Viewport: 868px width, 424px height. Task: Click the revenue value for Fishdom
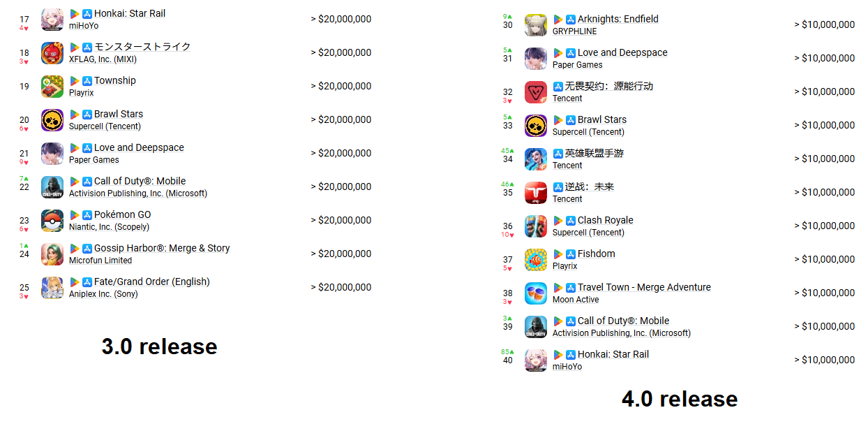pos(825,260)
